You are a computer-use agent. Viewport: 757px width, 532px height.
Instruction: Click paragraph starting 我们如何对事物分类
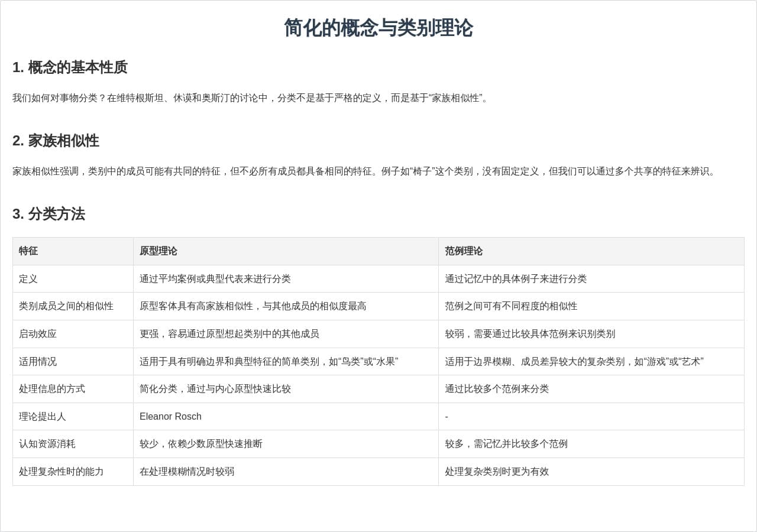pyautogui.click(x=252, y=98)
